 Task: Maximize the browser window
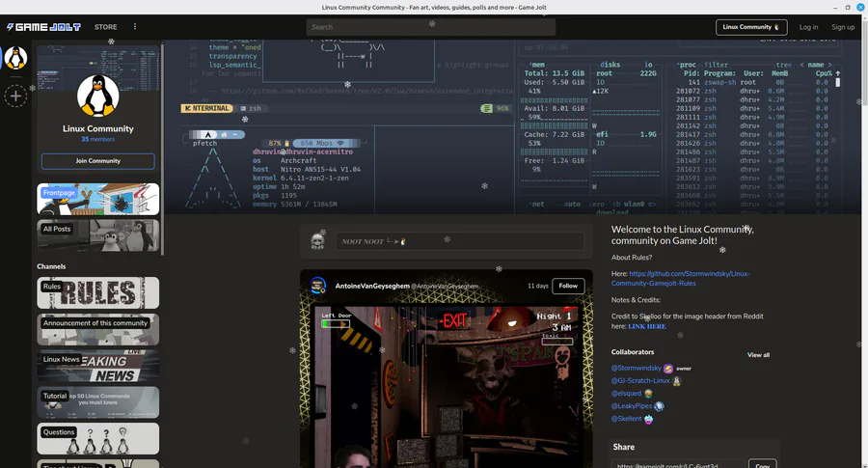848,7
